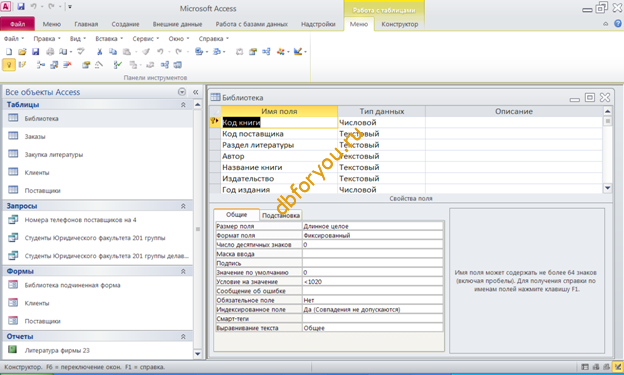Select the Общие field properties tab

pyautogui.click(x=237, y=215)
